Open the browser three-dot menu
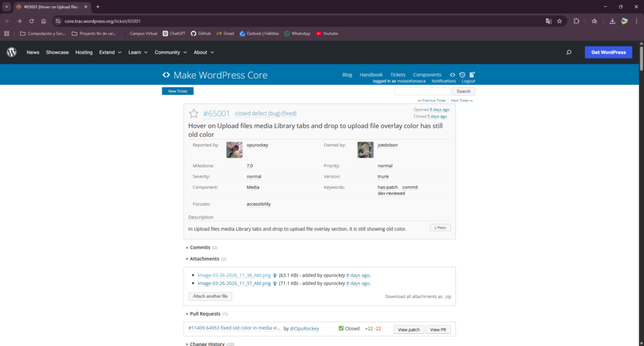 [x=636, y=21]
